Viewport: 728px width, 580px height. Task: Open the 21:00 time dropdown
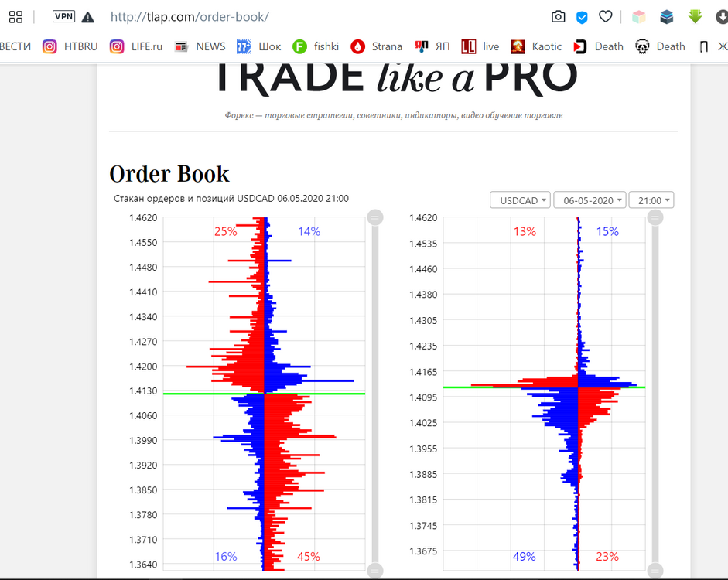(651, 200)
